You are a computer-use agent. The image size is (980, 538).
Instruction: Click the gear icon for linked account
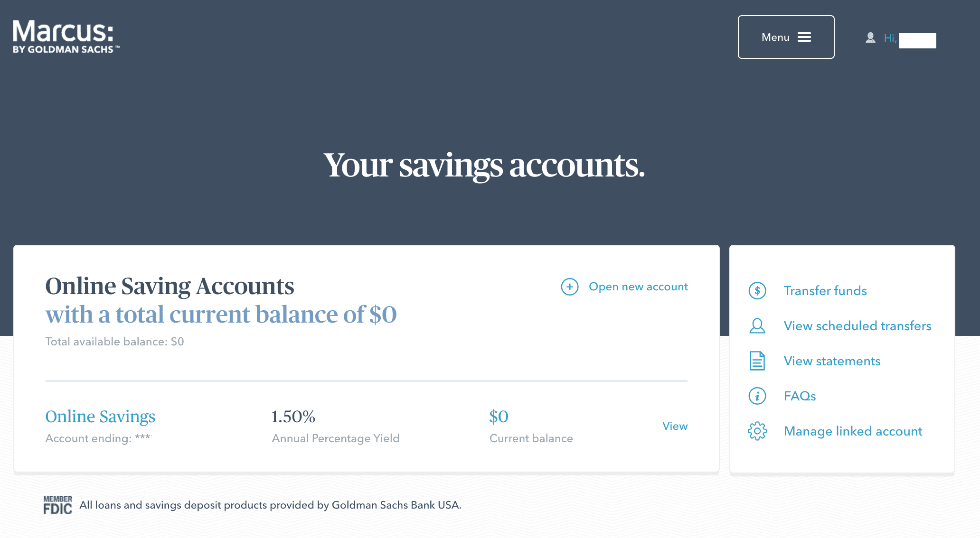click(757, 431)
